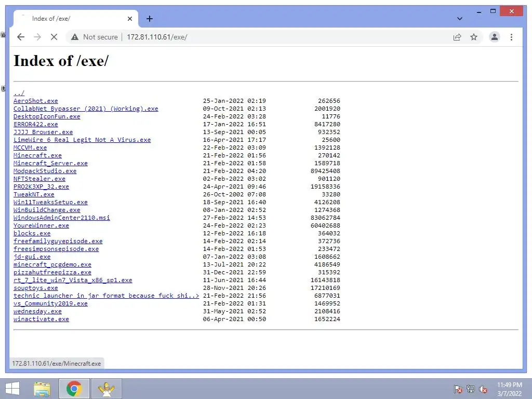Click rt_7_lite_win7_Vista_x86_sp1.exe link
The width and height of the screenshot is (532, 399).
tap(73, 280)
